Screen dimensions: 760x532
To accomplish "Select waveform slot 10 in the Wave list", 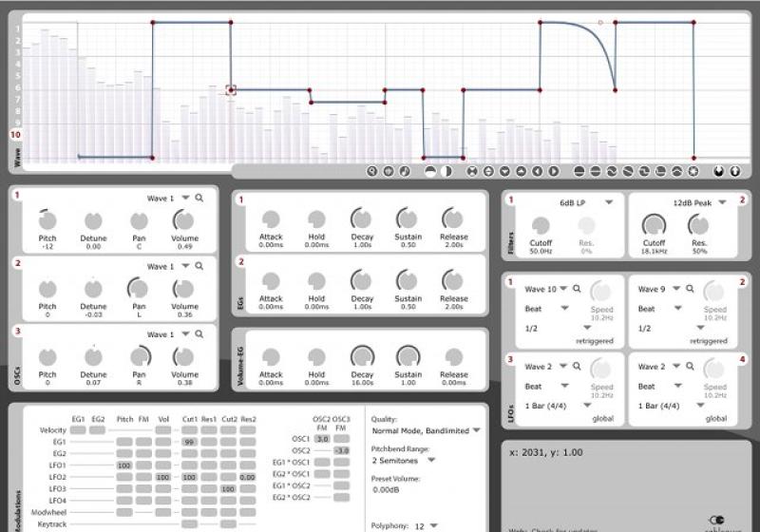I will pyautogui.click(x=15, y=135).
